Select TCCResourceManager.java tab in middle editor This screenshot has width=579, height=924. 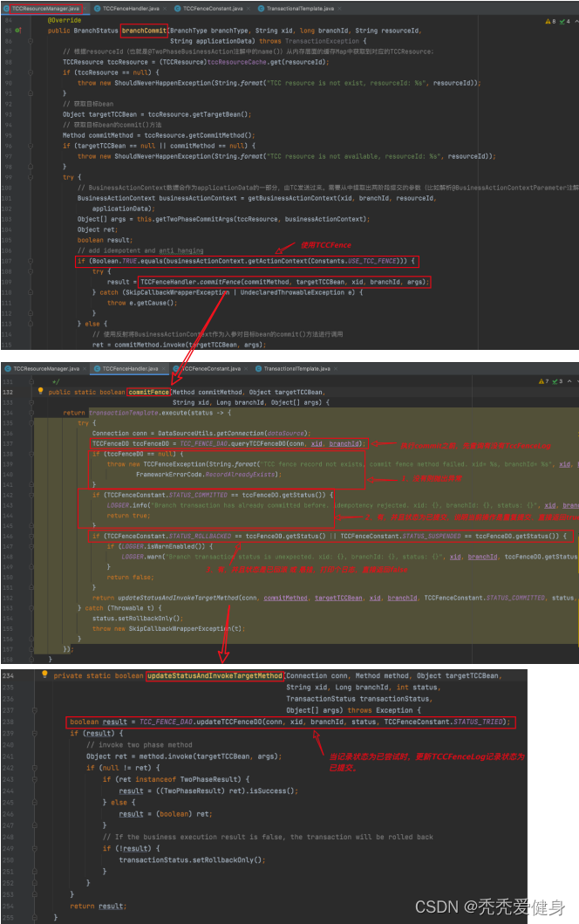coord(46,368)
